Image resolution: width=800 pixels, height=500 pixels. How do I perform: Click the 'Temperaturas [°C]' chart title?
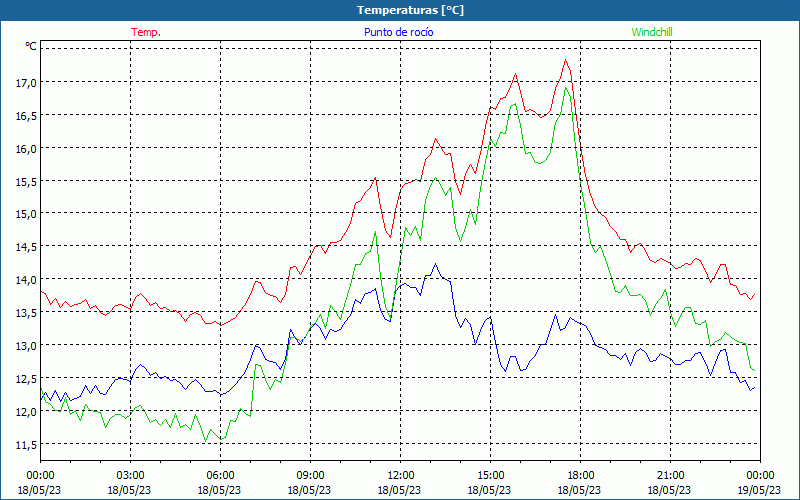[x=410, y=10]
